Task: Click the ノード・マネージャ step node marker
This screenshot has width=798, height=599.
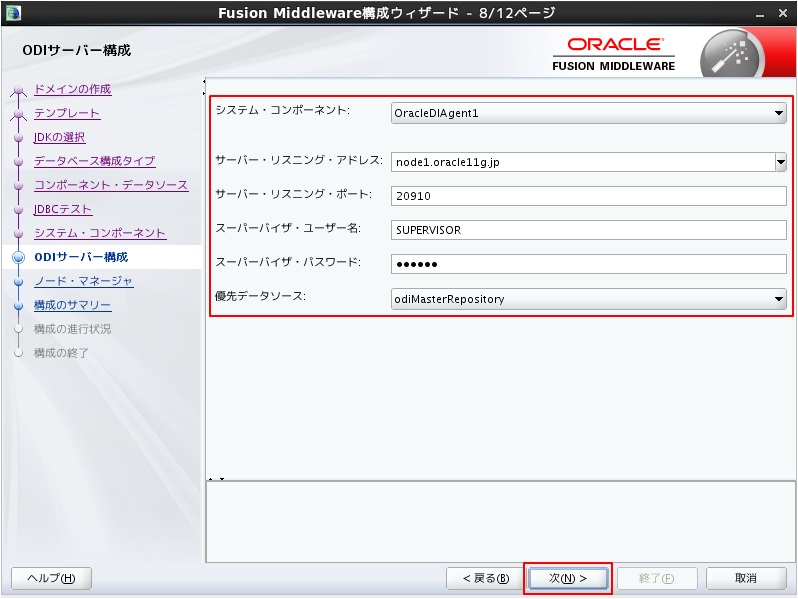Action: (19, 281)
